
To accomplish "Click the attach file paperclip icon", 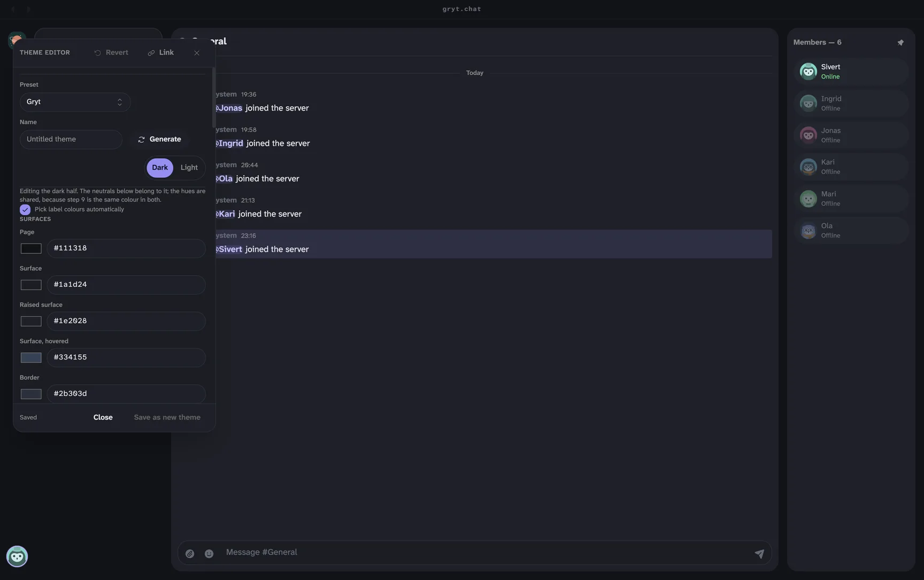I will click(x=190, y=553).
